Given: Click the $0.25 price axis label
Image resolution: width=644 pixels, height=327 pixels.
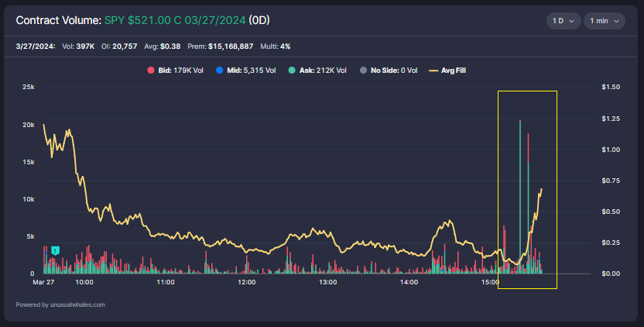Looking at the screenshot, I should pyautogui.click(x=611, y=243).
